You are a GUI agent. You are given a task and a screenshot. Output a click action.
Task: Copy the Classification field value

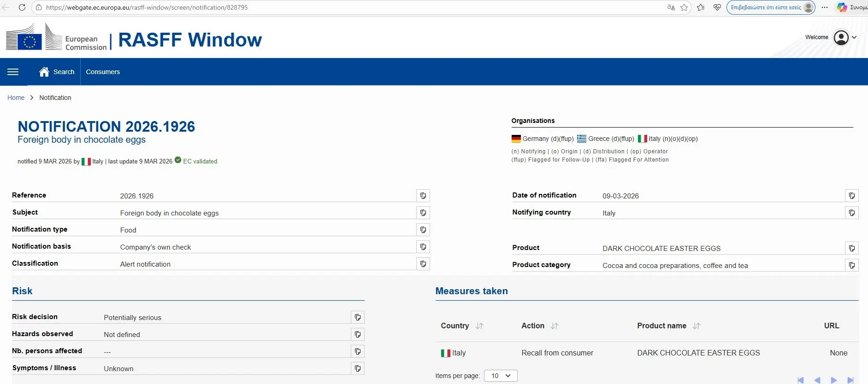click(423, 264)
